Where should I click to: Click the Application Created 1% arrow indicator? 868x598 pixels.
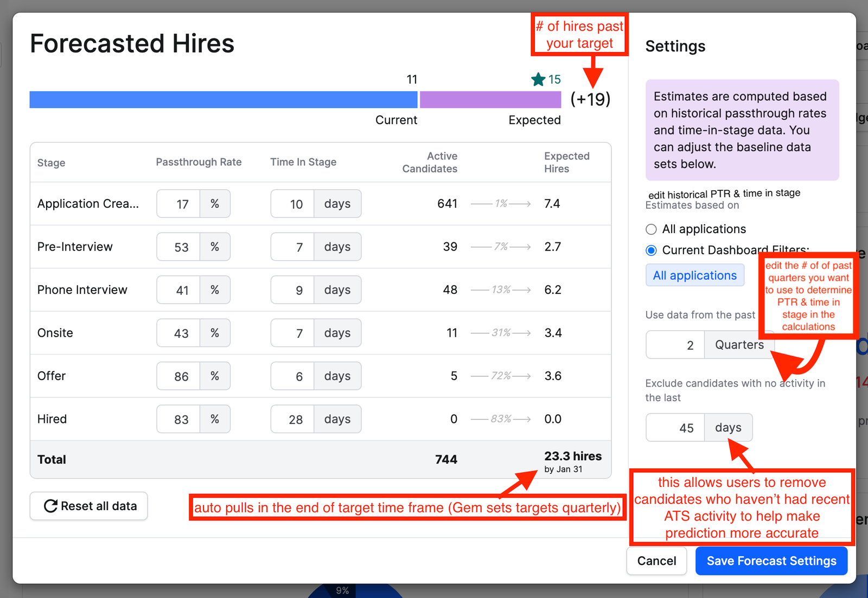tap(501, 204)
